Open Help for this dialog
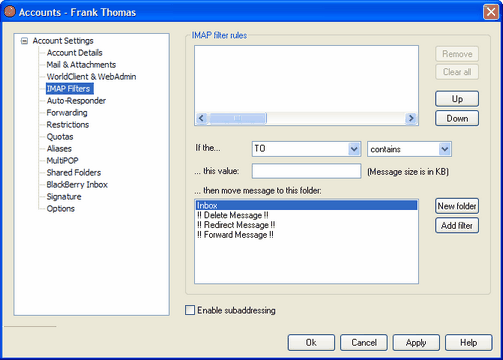The height and width of the screenshot is (360, 503). [x=469, y=343]
